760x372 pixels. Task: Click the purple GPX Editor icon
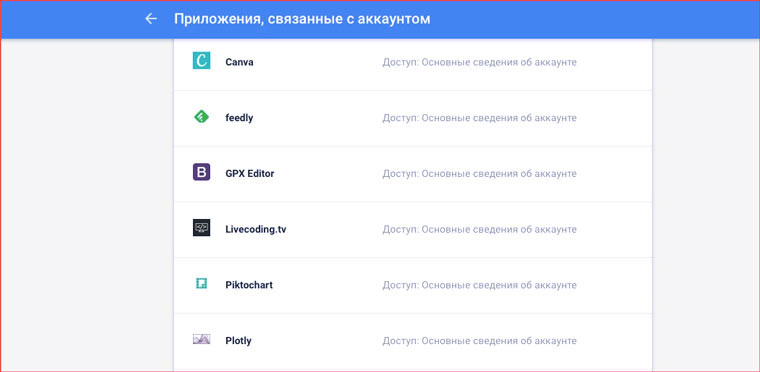201,172
